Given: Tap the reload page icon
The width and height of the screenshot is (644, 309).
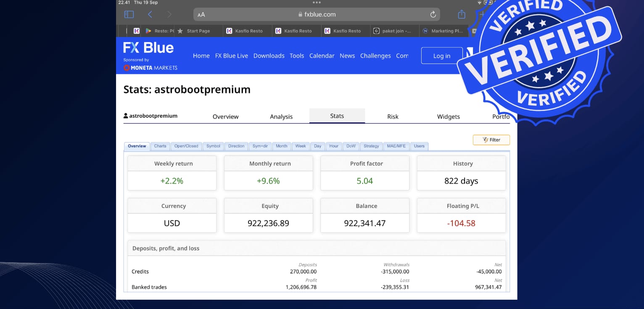Looking at the screenshot, I should point(433,14).
